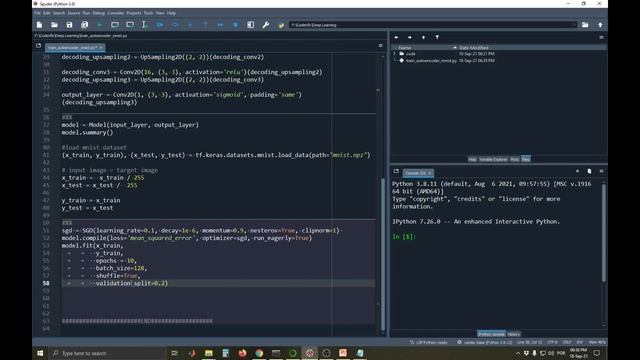Open the Search menu
The width and height of the screenshot is (640, 360).
click(59, 13)
